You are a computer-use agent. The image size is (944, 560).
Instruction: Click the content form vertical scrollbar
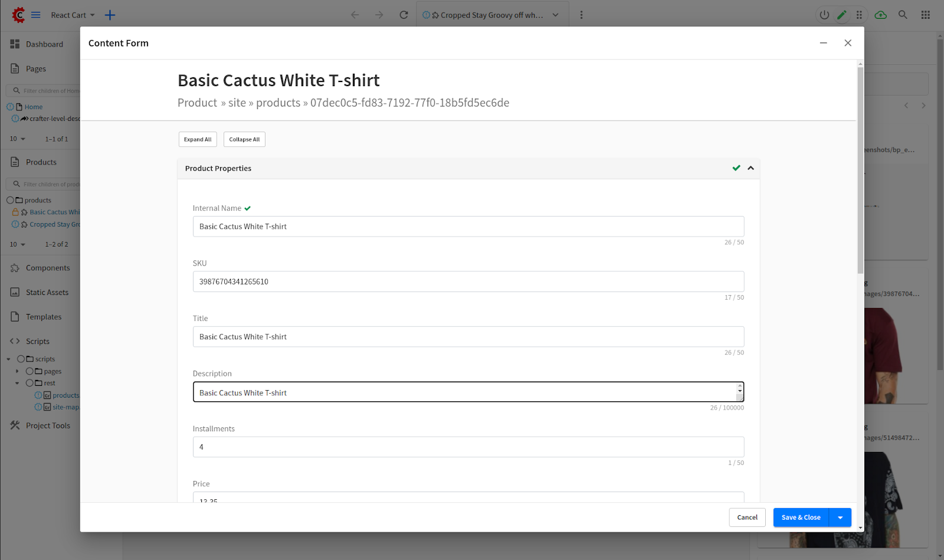coord(860,171)
